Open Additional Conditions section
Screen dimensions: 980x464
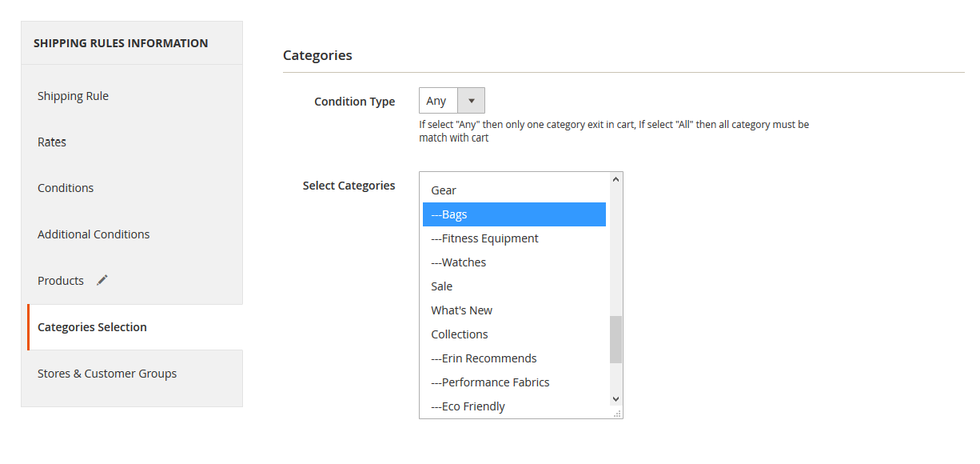[94, 234]
